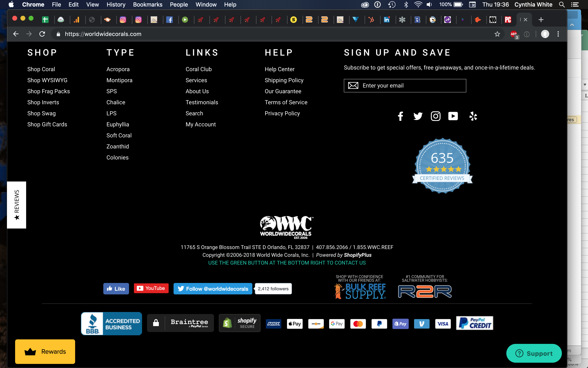
Task: Click the Zoanthid type link
Action: coord(118,146)
